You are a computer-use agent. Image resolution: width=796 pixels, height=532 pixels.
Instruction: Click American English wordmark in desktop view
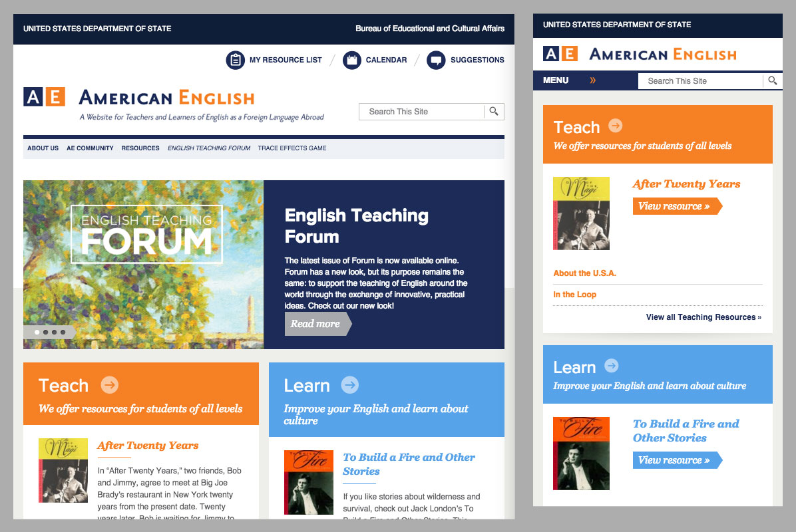point(166,97)
